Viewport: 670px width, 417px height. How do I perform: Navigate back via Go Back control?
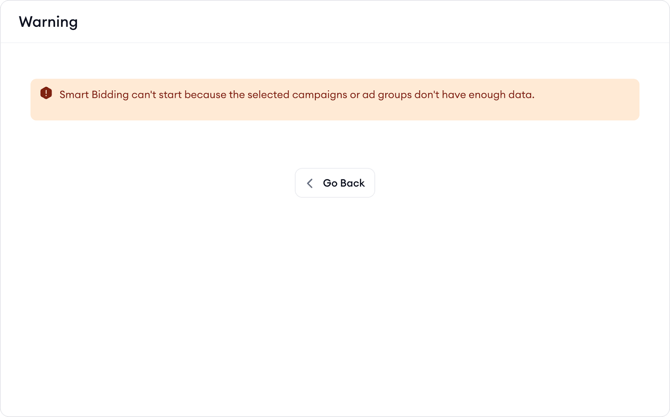pyautogui.click(x=335, y=183)
